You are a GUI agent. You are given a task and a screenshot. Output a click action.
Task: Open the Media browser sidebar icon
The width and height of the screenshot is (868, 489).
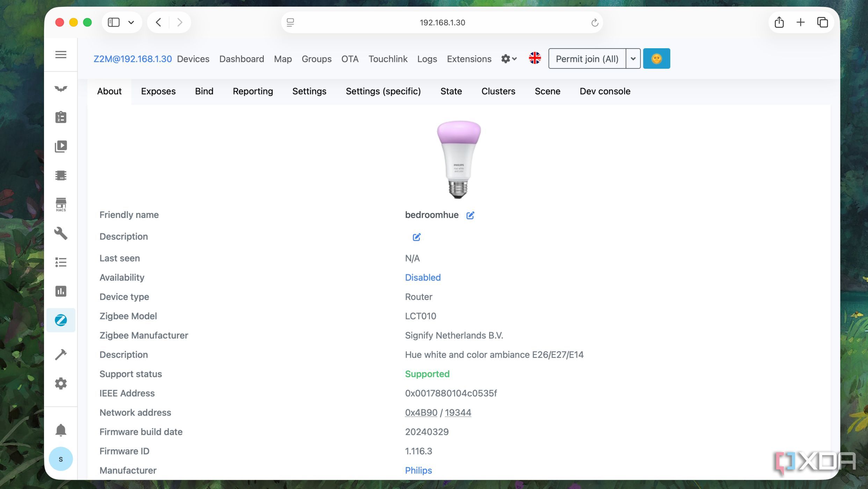61,146
